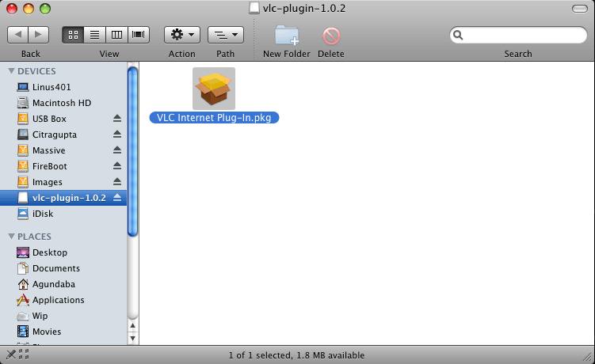Go back using the Back arrow
595x364 pixels.
(19, 35)
